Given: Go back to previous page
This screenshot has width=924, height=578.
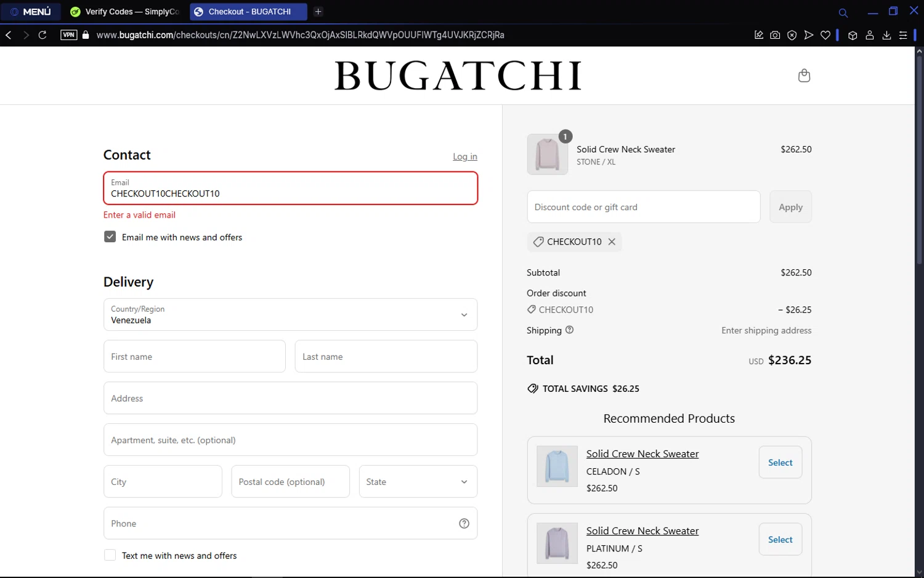Looking at the screenshot, I should [9, 35].
